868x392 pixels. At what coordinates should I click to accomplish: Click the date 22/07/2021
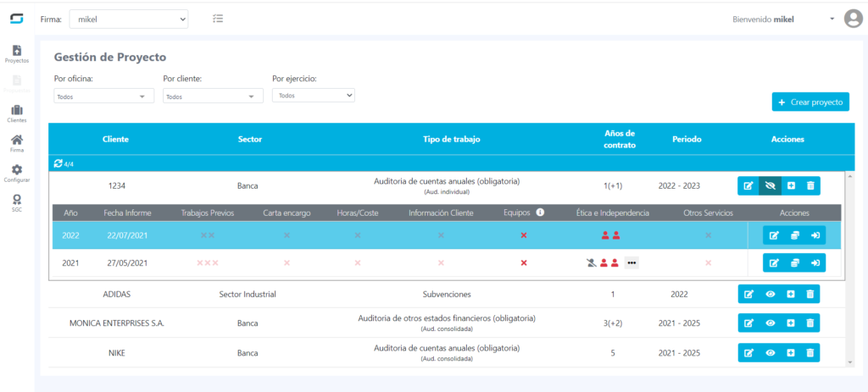pos(125,235)
